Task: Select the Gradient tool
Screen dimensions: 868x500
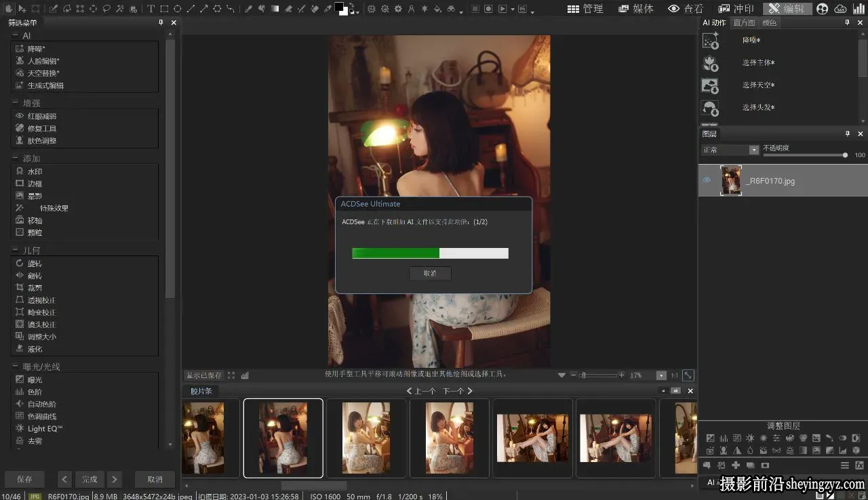Action: [x=275, y=9]
